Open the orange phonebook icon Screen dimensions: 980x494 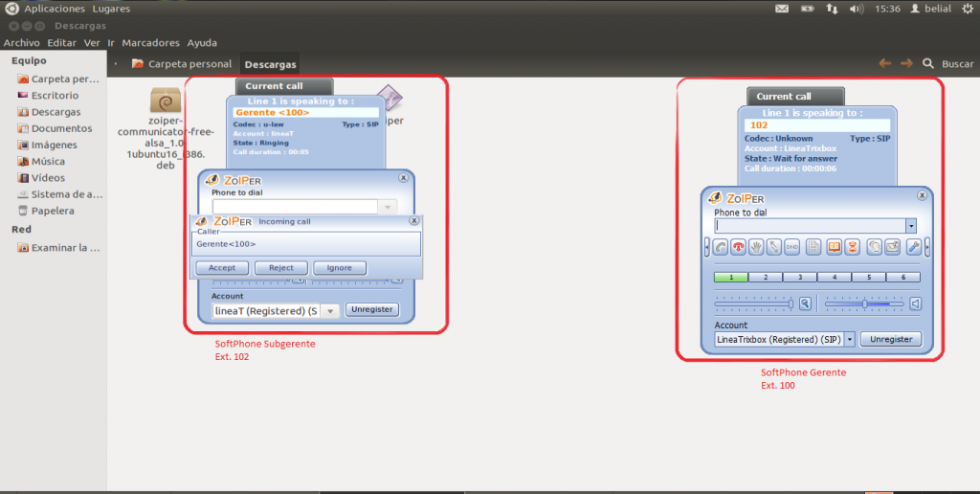tap(834, 247)
